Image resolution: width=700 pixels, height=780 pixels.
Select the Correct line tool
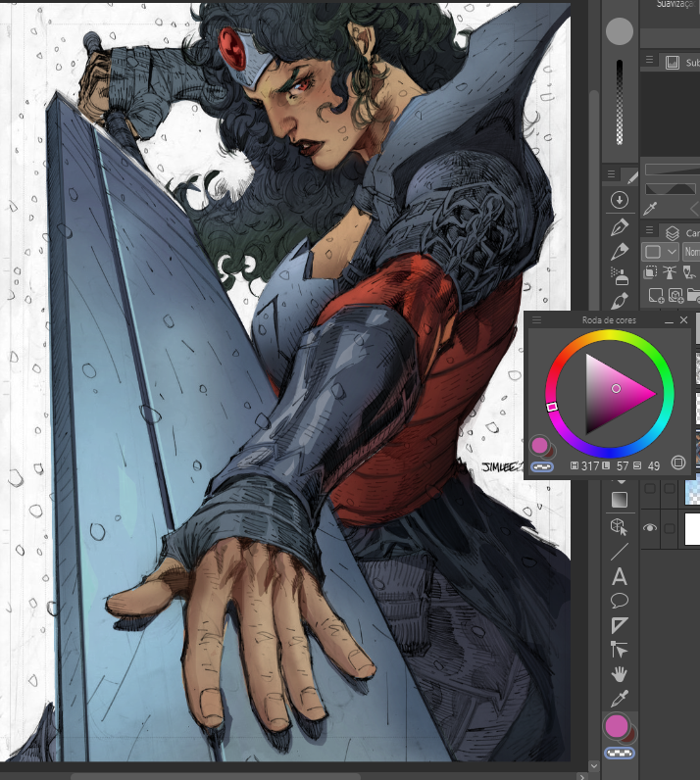click(620, 650)
